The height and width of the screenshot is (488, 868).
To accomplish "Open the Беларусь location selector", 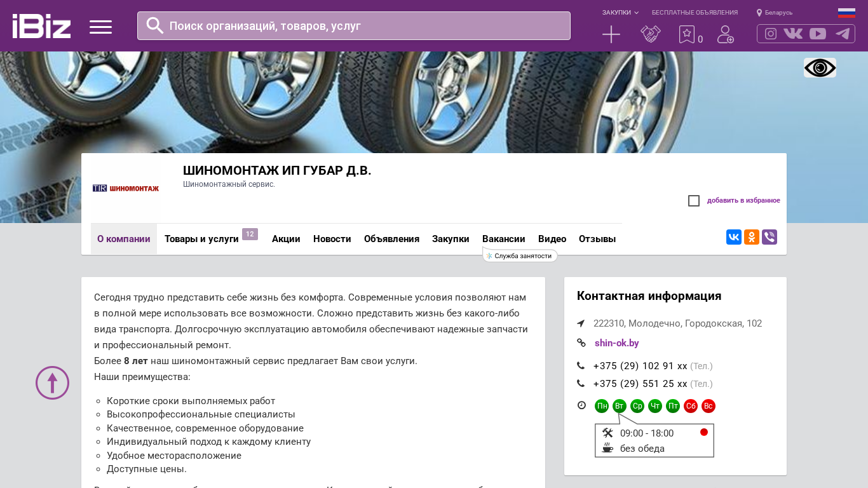I will click(775, 13).
